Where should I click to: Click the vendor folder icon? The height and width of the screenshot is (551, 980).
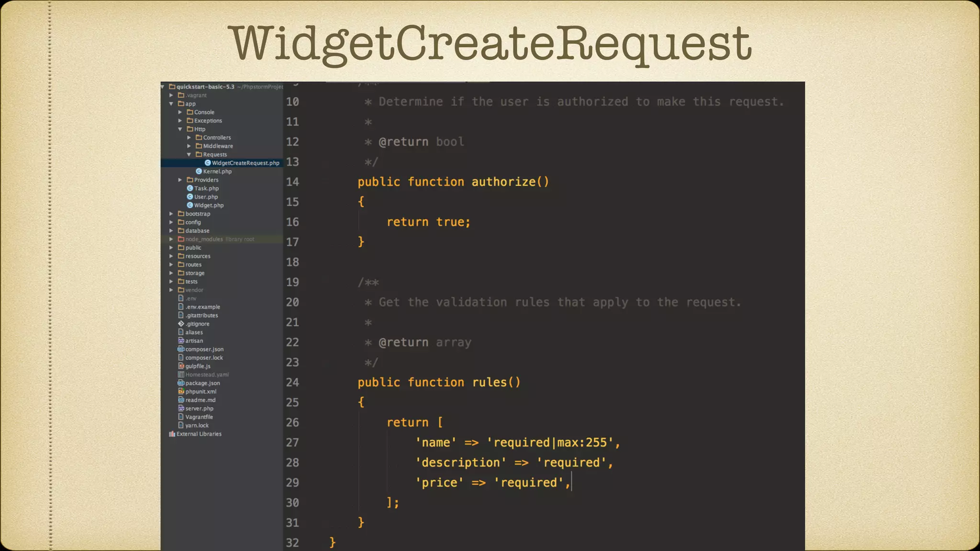pyautogui.click(x=181, y=290)
